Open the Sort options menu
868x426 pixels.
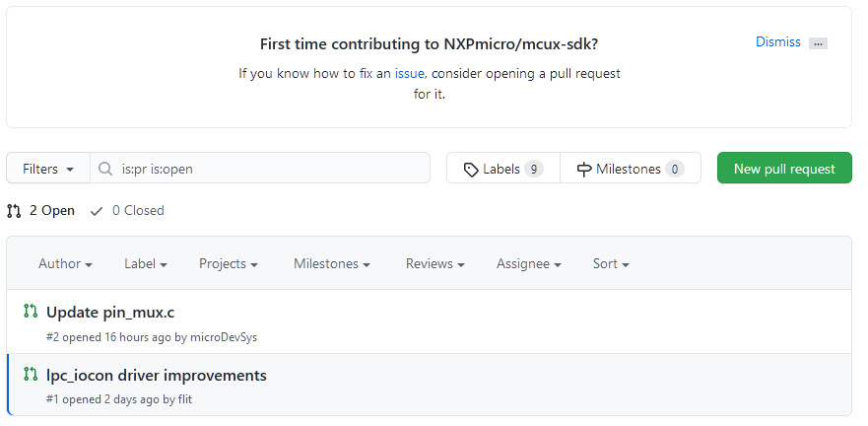pos(610,263)
